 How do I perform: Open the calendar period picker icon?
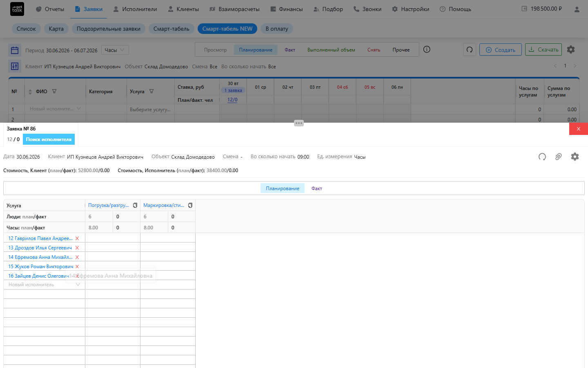coord(15,50)
